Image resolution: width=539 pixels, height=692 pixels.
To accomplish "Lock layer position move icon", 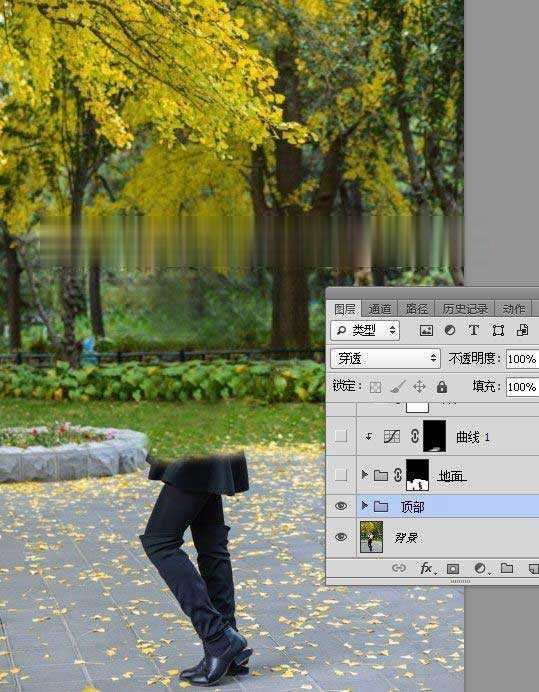I will click(x=419, y=387).
